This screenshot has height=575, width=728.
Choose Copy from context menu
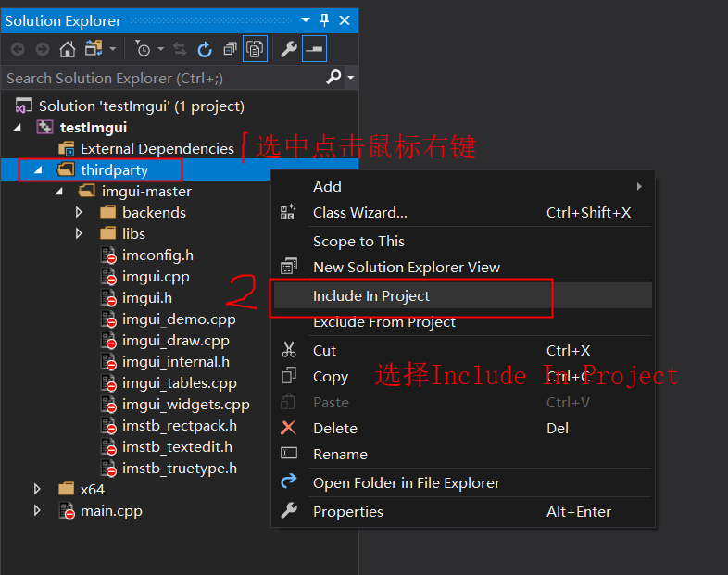click(463, 376)
